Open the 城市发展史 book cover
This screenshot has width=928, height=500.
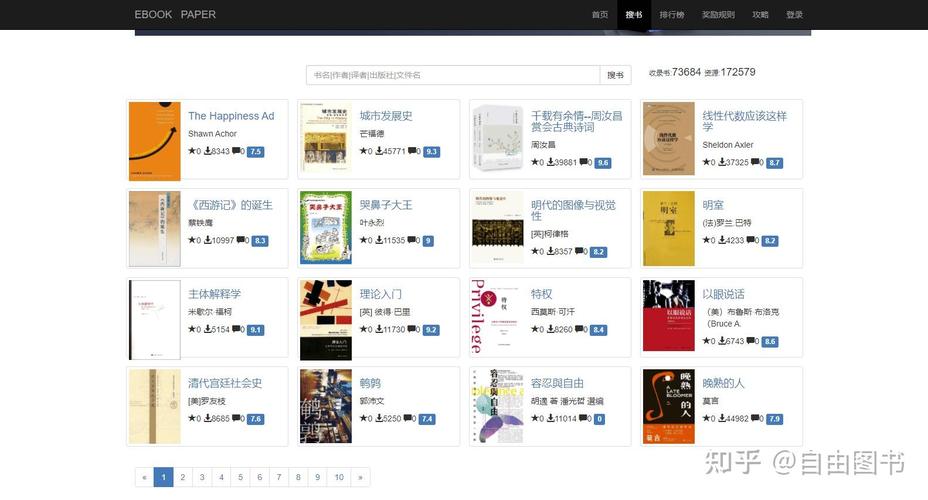click(x=326, y=139)
